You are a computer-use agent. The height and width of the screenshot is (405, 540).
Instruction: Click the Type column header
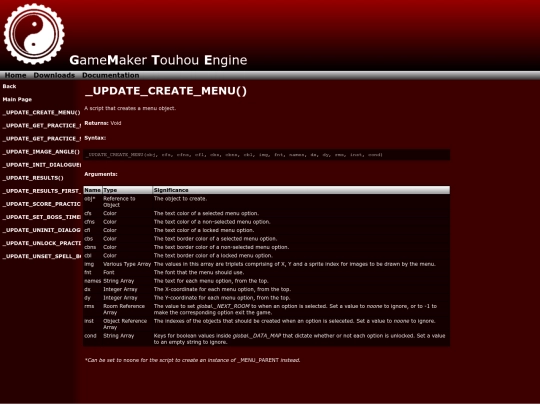pyautogui.click(x=127, y=190)
